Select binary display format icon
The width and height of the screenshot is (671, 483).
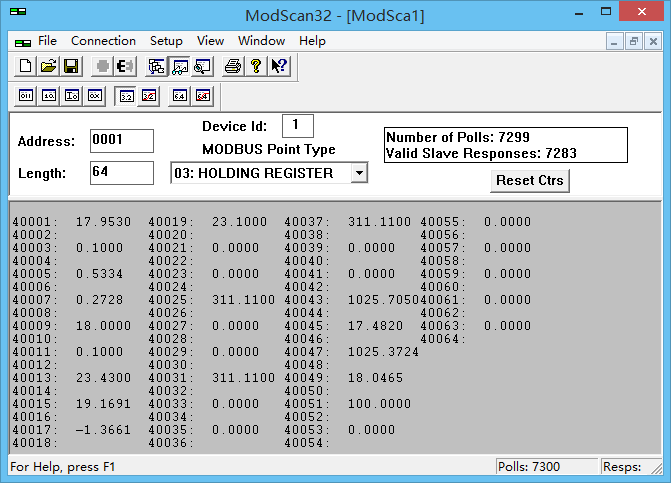point(26,96)
